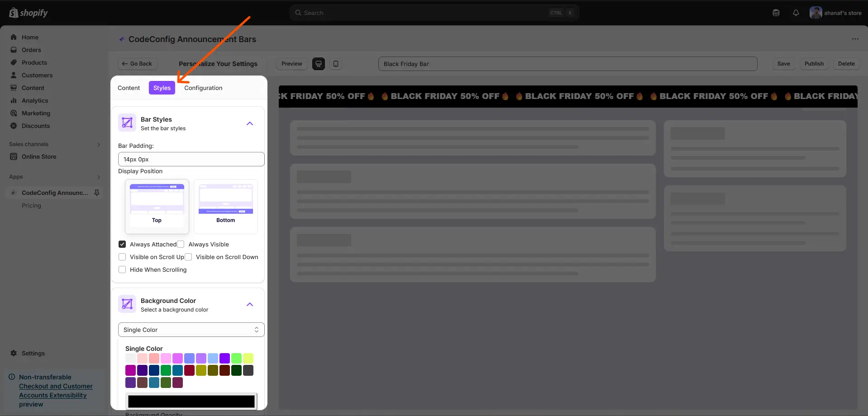868x416 pixels.
Task: Open the Discounts badge icon
Action: (14, 126)
